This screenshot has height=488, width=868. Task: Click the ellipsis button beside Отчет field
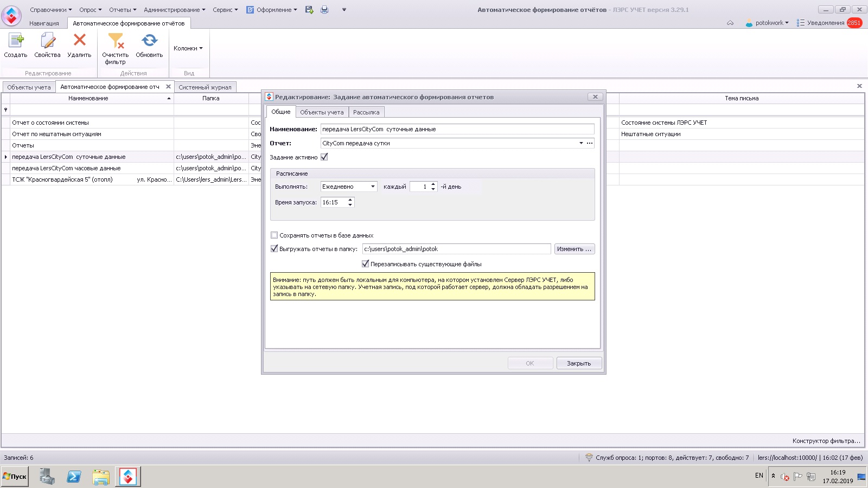click(x=590, y=143)
